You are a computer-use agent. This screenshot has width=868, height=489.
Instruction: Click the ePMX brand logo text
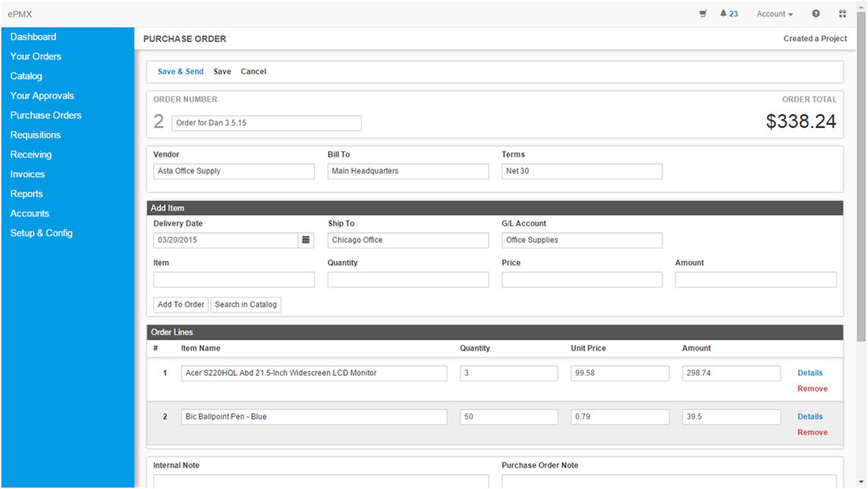(x=20, y=14)
